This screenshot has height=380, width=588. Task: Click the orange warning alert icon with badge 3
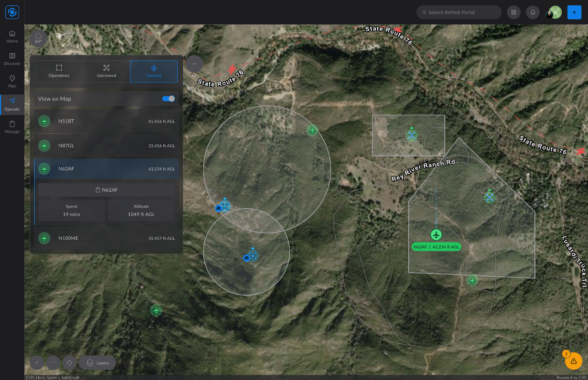[x=574, y=361]
